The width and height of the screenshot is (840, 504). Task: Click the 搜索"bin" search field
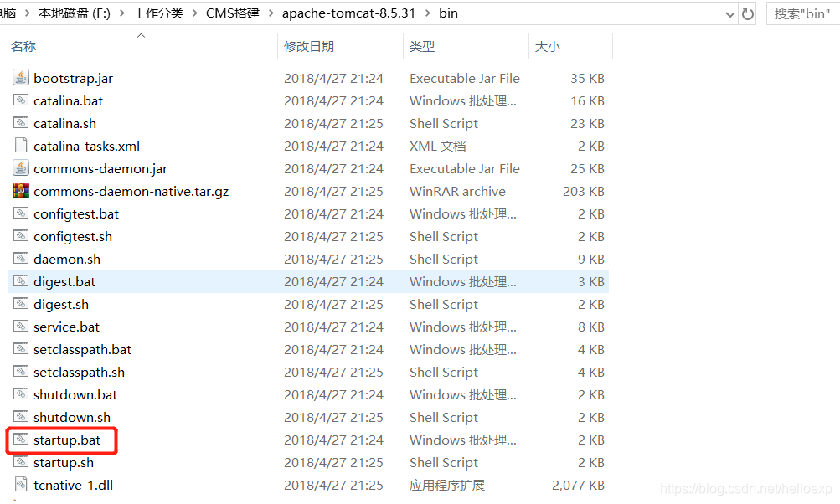point(802,14)
